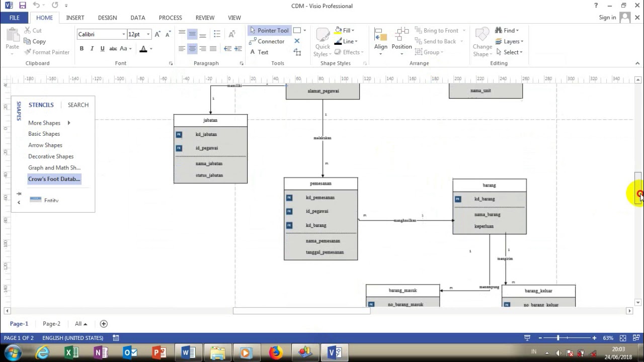The image size is (644, 362).
Task: Switch to the VIEW ribbon tab
Action: pos(234,18)
